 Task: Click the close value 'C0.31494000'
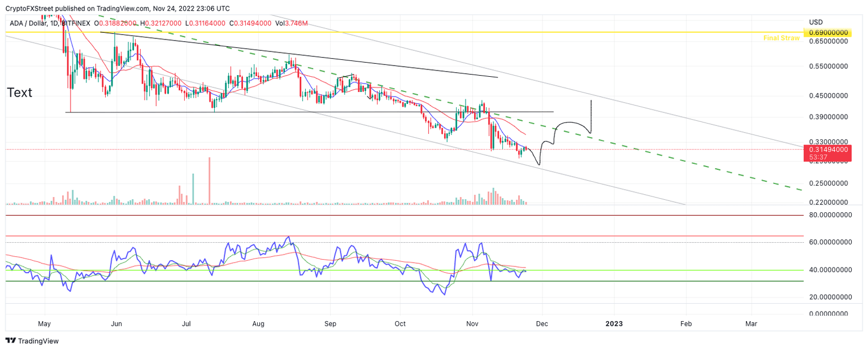(x=250, y=23)
